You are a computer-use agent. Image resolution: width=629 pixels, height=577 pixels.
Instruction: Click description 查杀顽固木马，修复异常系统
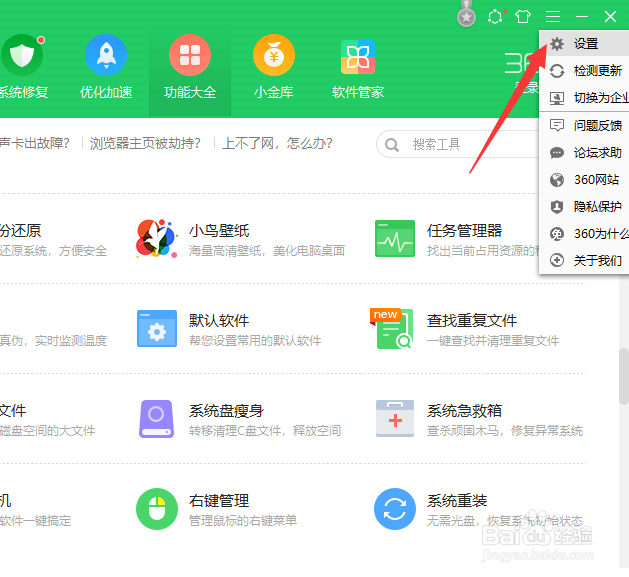coord(505,431)
